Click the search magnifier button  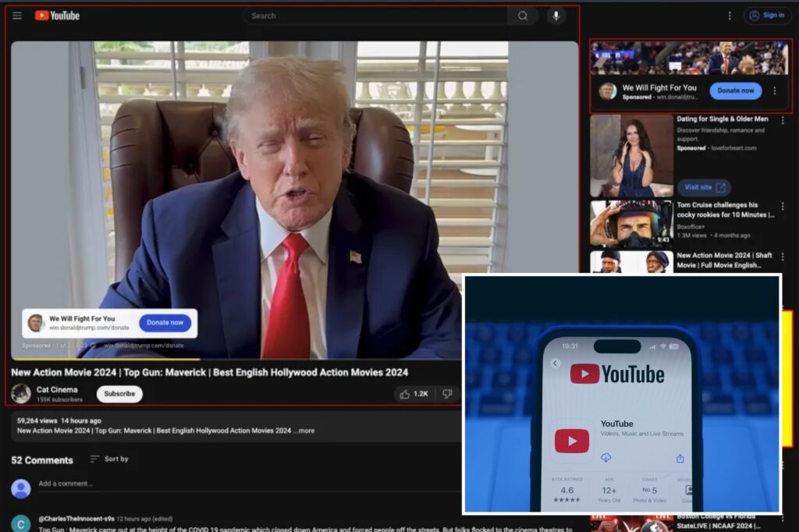click(523, 16)
